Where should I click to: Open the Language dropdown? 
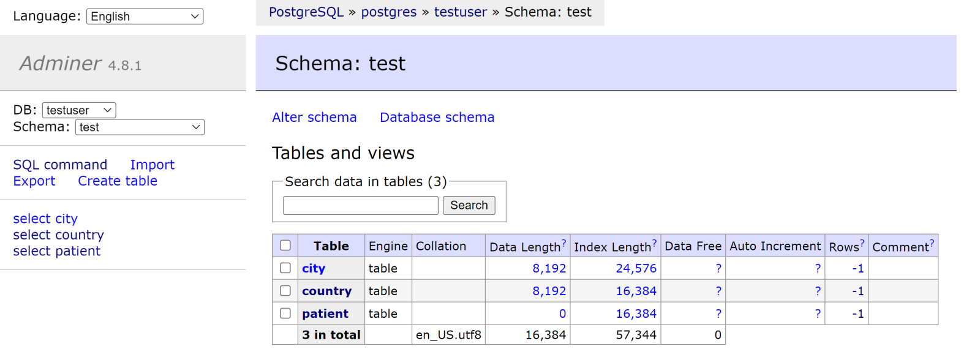click(145, 17)
